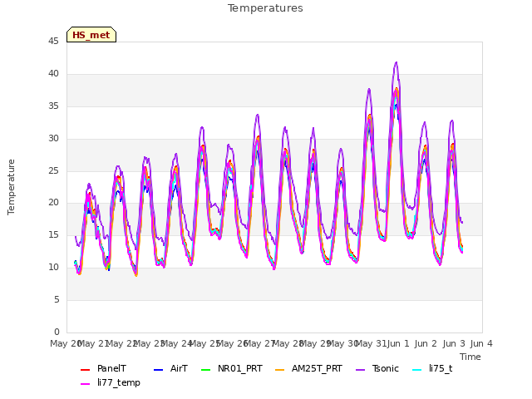This screenshot has height=399, width=532.
Task: Toggle the li77_temp legend label
Action: [x=119, y=382]
